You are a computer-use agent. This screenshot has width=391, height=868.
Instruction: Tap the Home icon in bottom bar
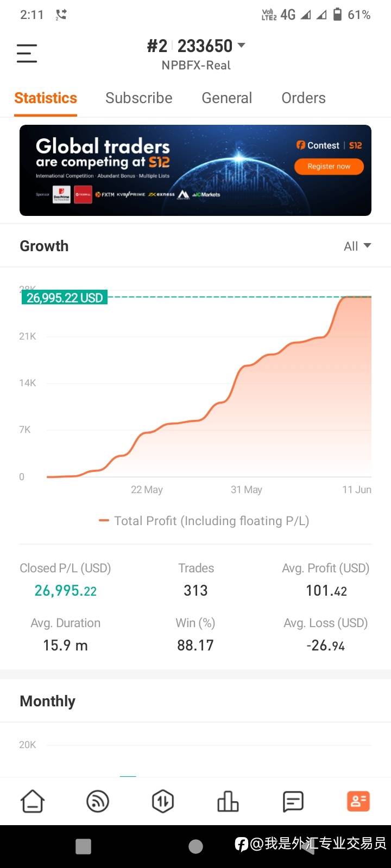pos(33,801)
